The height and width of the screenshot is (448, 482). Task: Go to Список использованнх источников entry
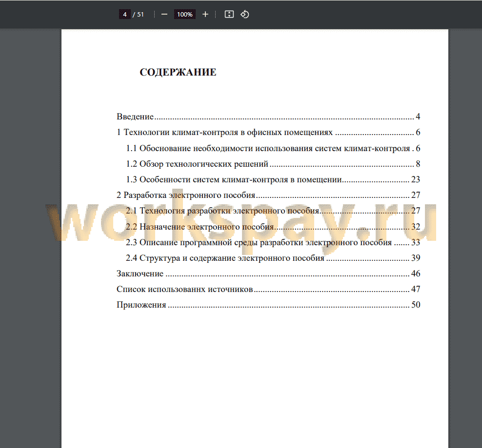[x=268, y=289]
